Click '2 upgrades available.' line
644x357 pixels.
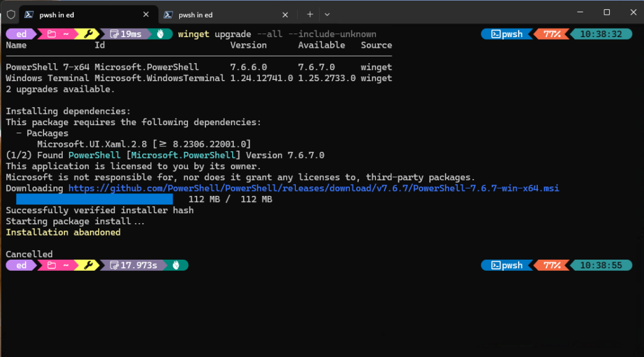click(x=60, y=89)
